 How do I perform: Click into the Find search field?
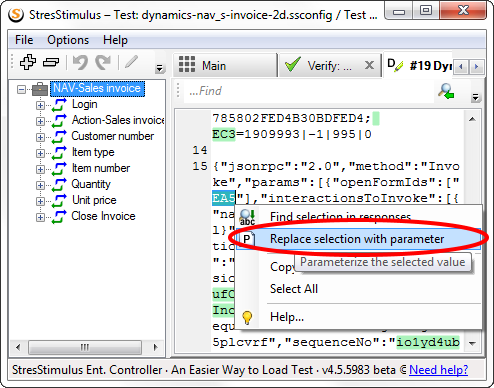click(308, 91)
